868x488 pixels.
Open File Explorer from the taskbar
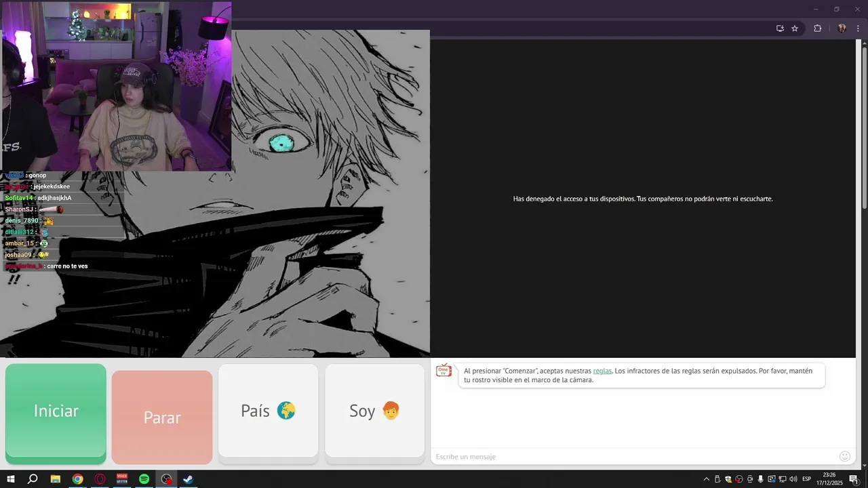(56, 479)
